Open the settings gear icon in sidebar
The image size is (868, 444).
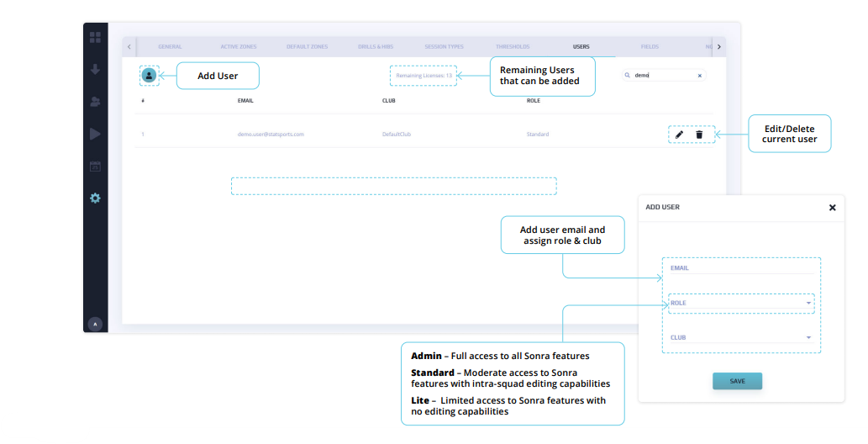click(95, 198)
